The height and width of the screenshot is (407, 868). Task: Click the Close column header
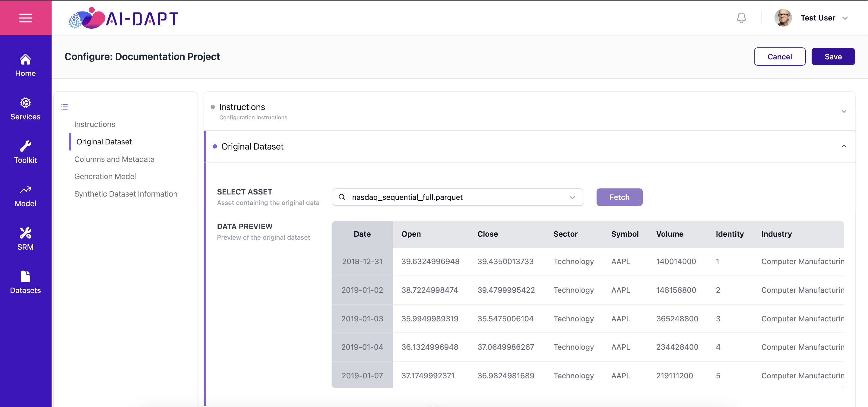click(487, 234)
